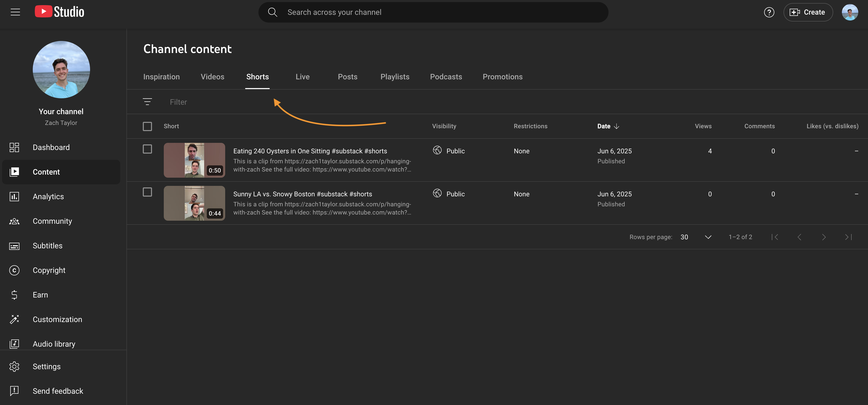Switch to the Podcasts tab

point(446,77)
